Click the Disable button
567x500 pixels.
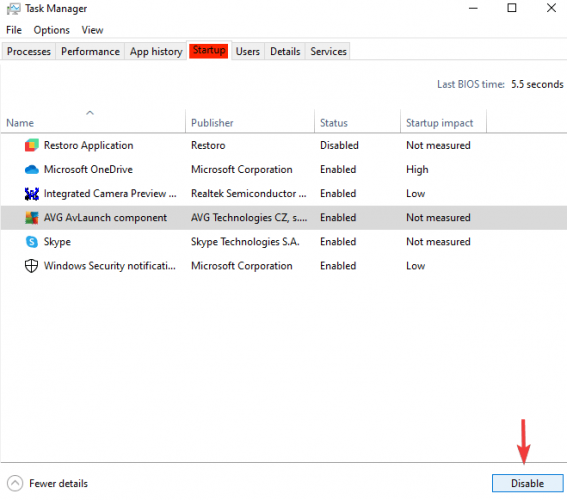pos(527,483)
